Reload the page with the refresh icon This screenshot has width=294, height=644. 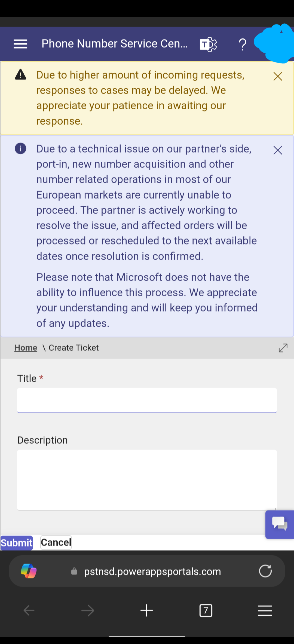point(265,571)
